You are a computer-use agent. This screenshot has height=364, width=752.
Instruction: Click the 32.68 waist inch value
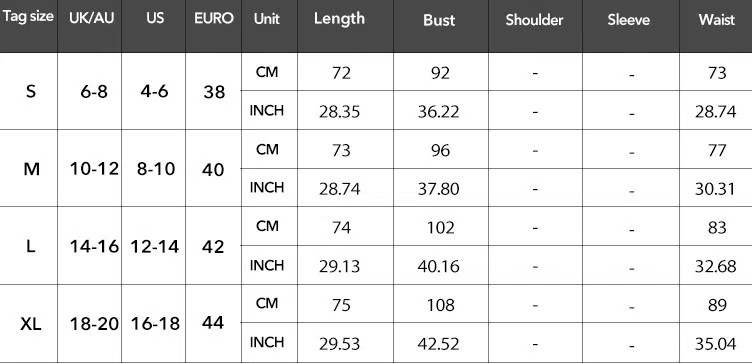[715, 266]
